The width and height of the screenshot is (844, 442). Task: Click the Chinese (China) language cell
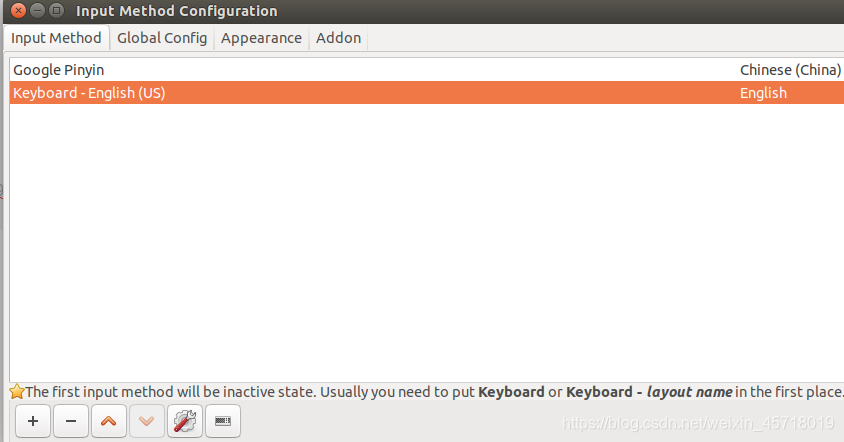coord(790,70)
